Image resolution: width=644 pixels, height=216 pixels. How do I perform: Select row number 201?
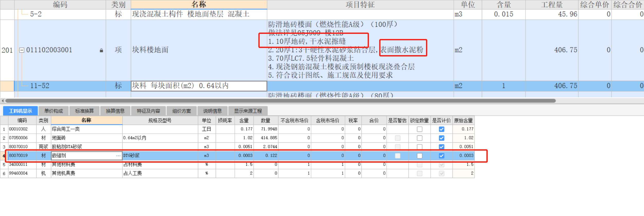click(7, 50)
